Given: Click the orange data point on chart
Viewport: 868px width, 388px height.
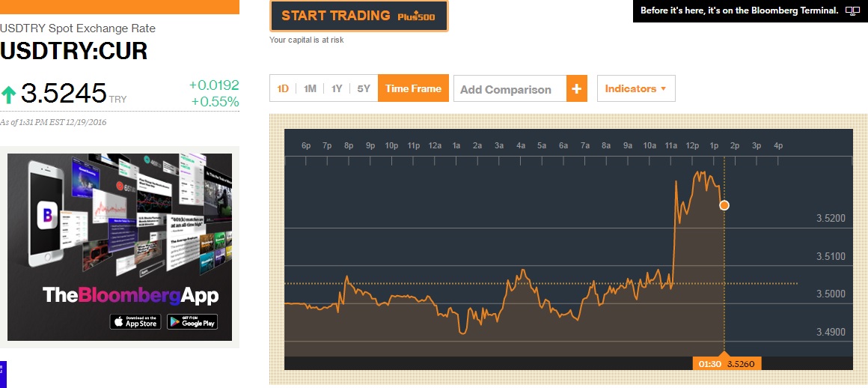Looking at the screenshot, I should coord(724,206).
